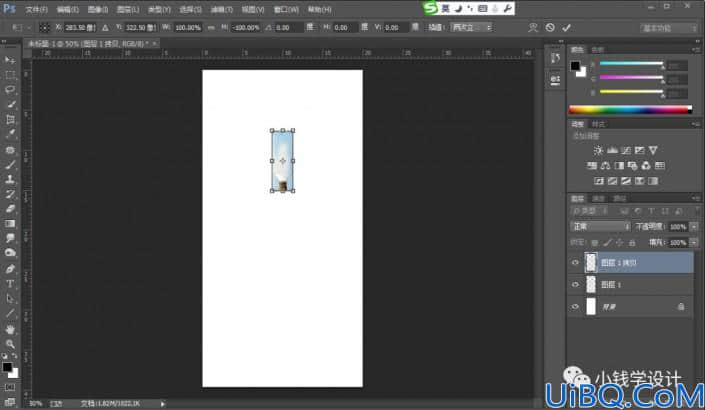Open the layer fill dropdown arrow
Image resolution: width=705 pixels, height=410 pixels.
click(x=694, y=243)
